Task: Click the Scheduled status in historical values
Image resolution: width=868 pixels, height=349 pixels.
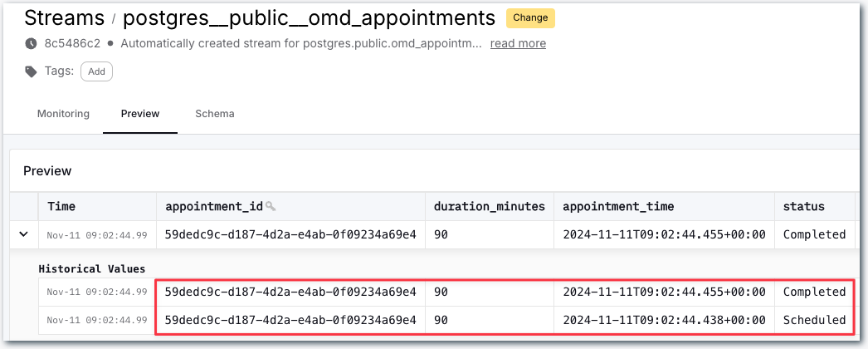Action: (814, 320)
